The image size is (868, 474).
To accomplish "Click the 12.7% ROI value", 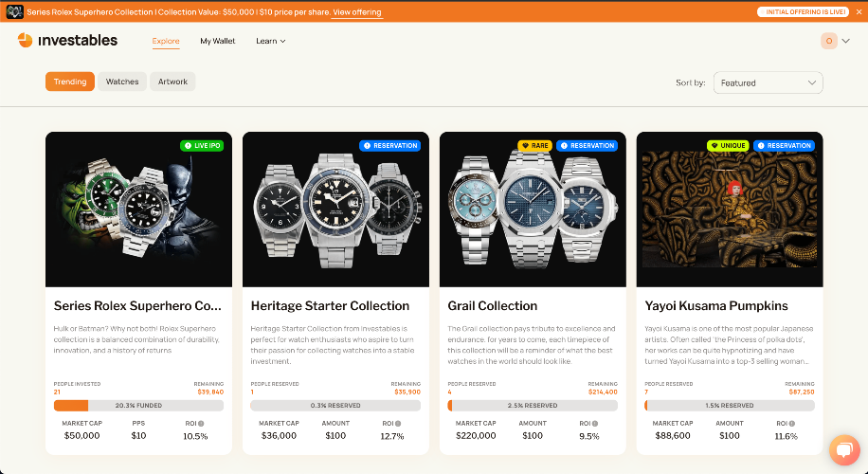I will [392, 436].
